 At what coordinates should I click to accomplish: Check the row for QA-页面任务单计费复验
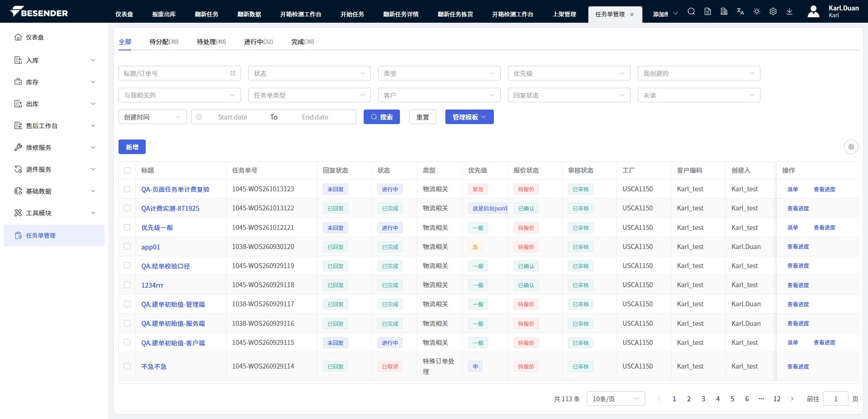127,189
